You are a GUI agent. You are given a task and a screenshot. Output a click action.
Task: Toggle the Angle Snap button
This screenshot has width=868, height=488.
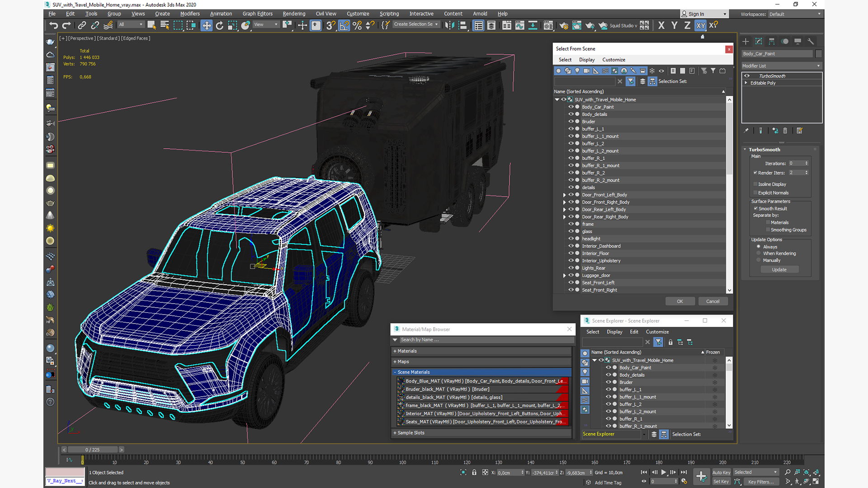coord(344,25)
